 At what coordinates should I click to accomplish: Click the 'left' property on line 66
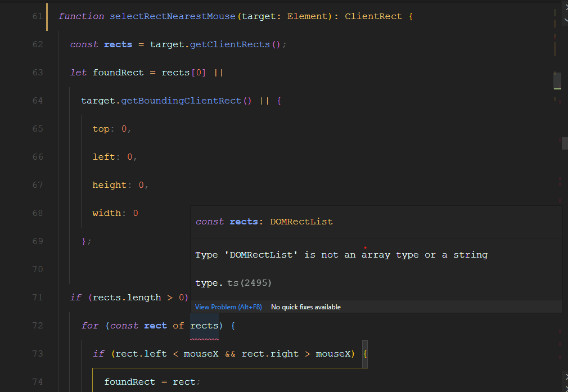tap(104, 157)
